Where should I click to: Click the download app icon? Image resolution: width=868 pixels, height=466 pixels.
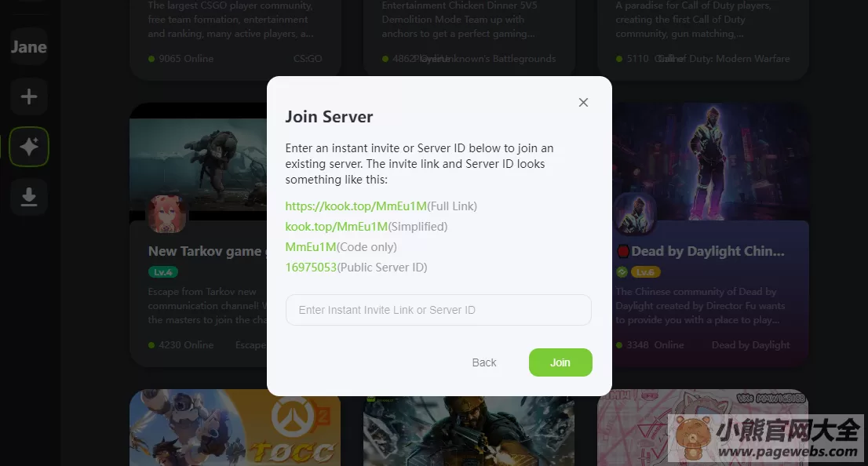tap(29, 196)
